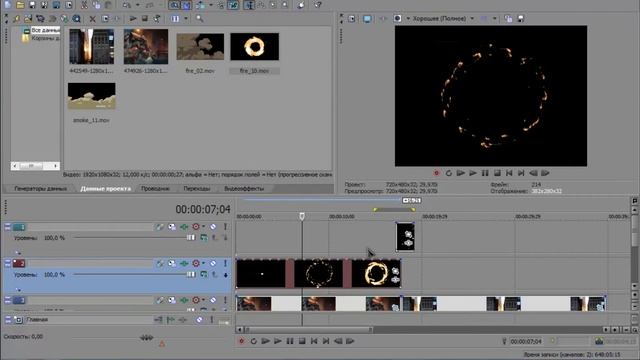The height and width of the screenshot is (360, 640).
Task: Open the Undo history dropdown arrow
Action: tap(138, 5)
